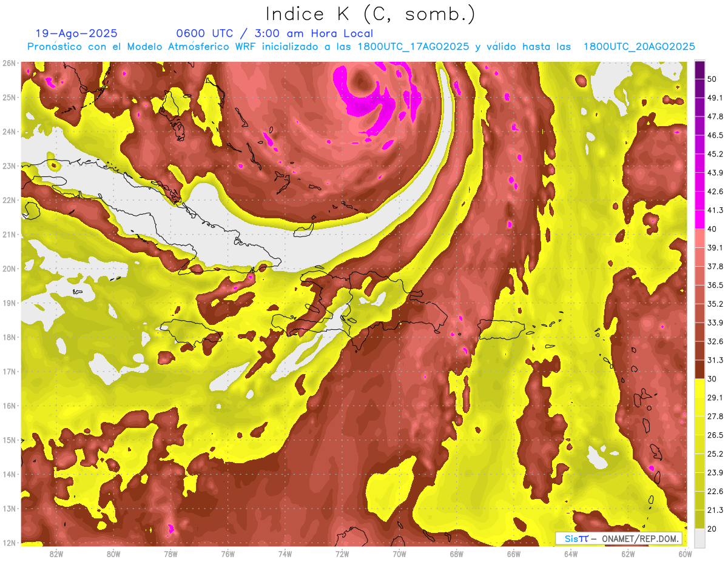728x562 pixels.
Task: Click the '23N' latitude axis label
Action: (8, 166)
